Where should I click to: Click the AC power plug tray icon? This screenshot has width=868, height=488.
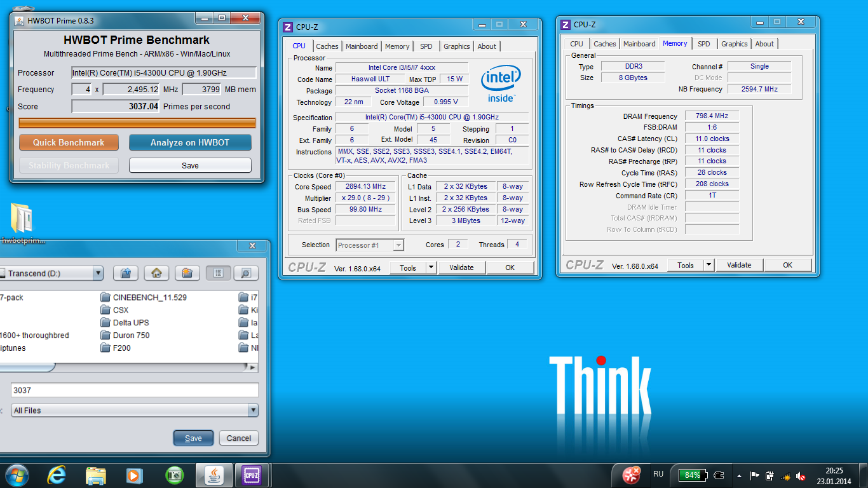719,475
